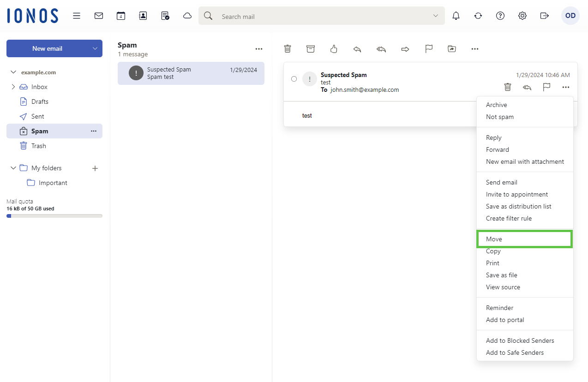Expand the Inbox folder chevron

(x=13, y=87)
